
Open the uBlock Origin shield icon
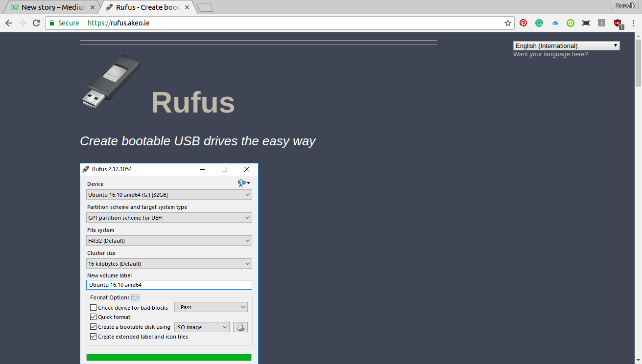[x=618, y=23]
